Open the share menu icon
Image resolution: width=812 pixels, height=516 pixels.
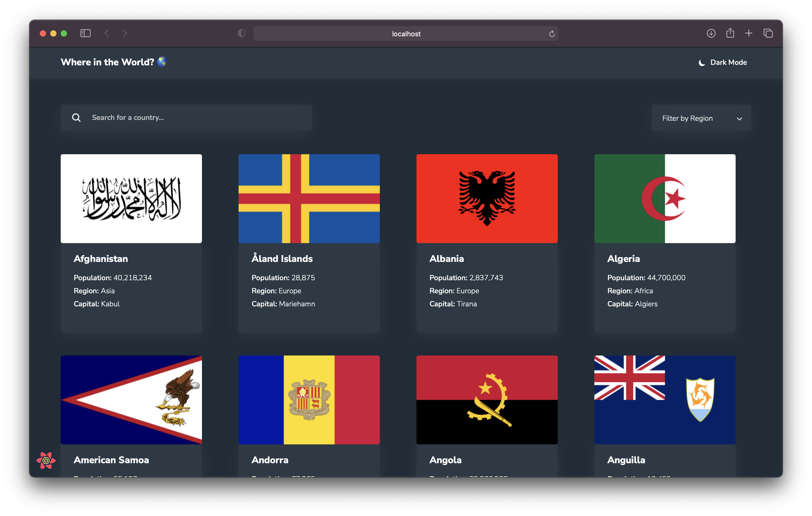(x=730, y=33)
